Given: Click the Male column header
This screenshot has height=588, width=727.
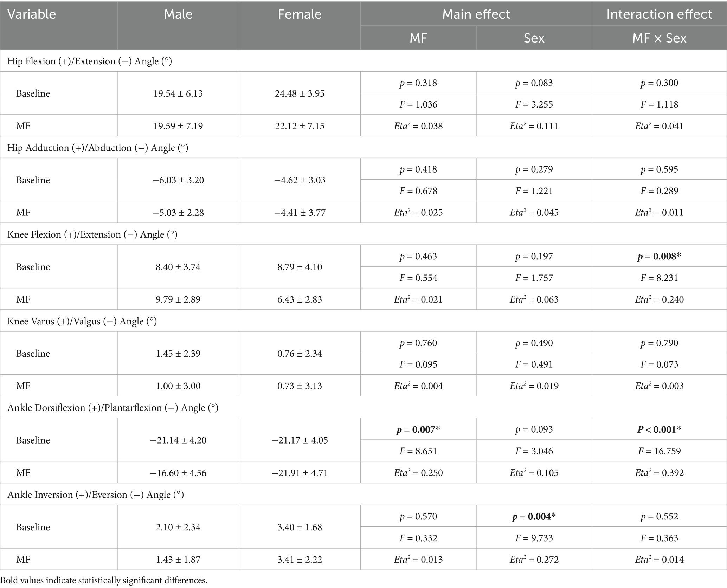Looking at the screenshot, I should click(178, 14).
